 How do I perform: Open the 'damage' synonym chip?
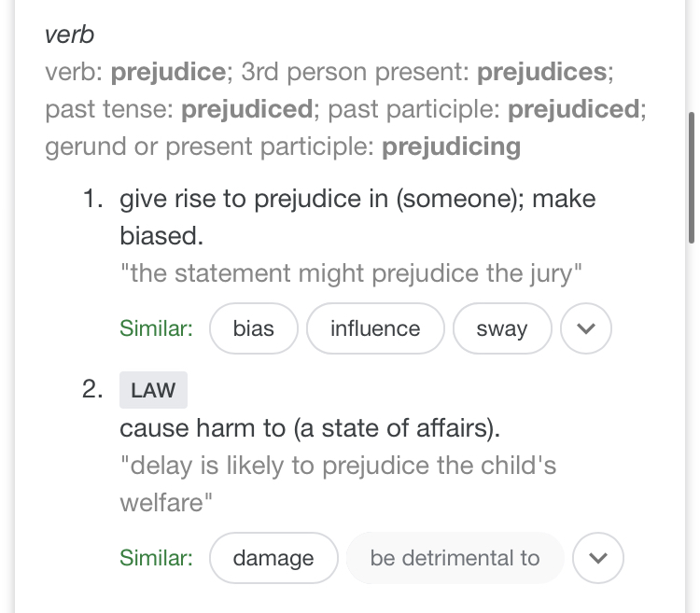273,558
